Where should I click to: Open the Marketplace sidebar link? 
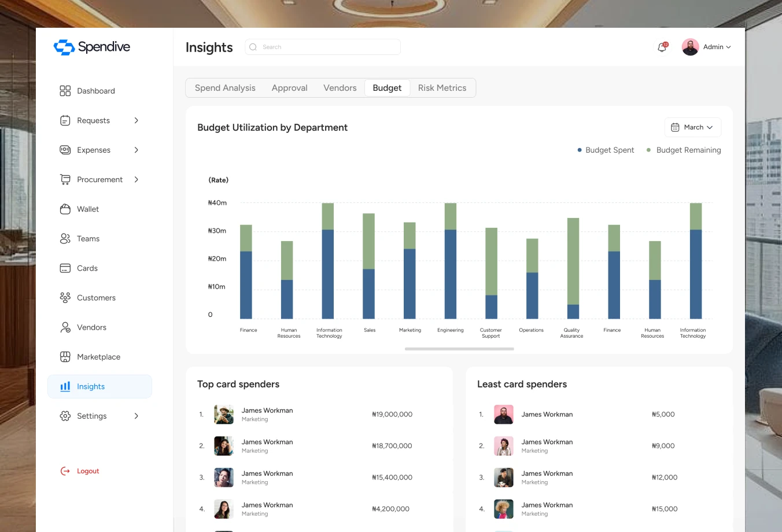(x=99, y=357)
